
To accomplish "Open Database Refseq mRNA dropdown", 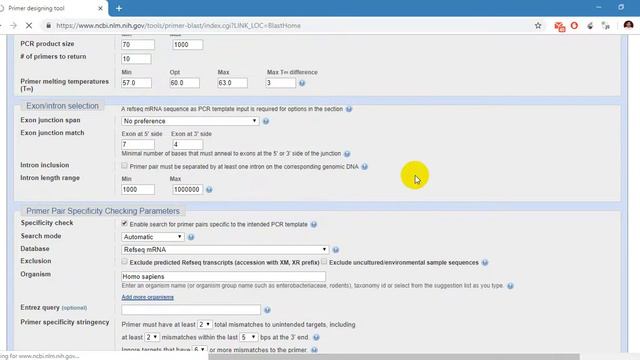I will [x=225, y=249].
